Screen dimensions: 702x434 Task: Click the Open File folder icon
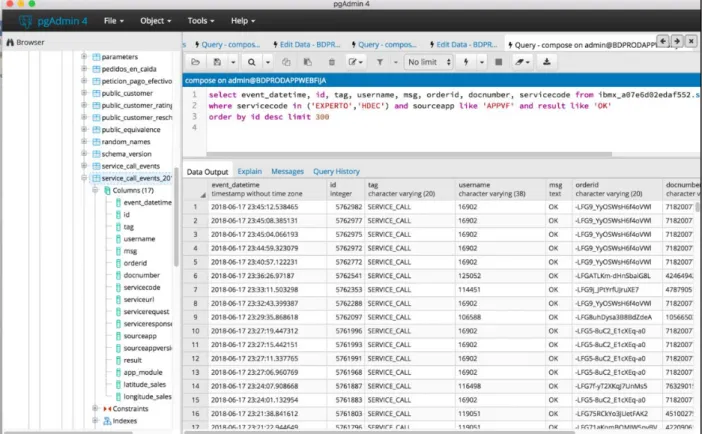[x=195, y=62]
